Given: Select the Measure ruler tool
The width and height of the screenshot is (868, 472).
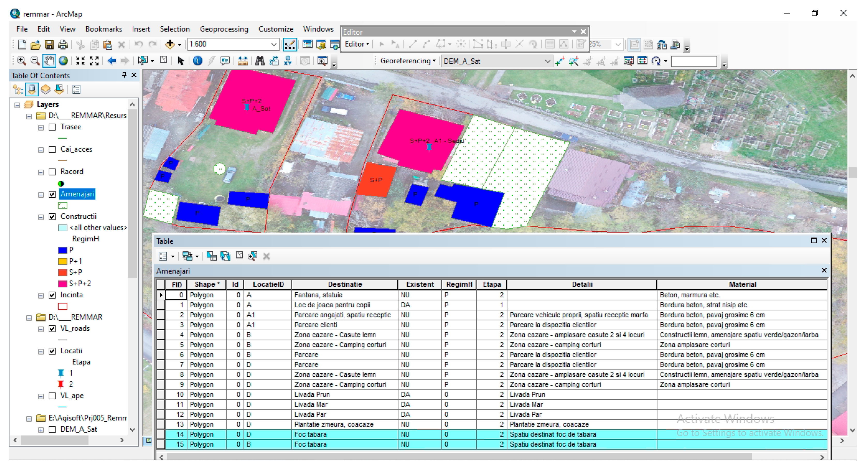Looking at the screenshot, I should (243, 61).
